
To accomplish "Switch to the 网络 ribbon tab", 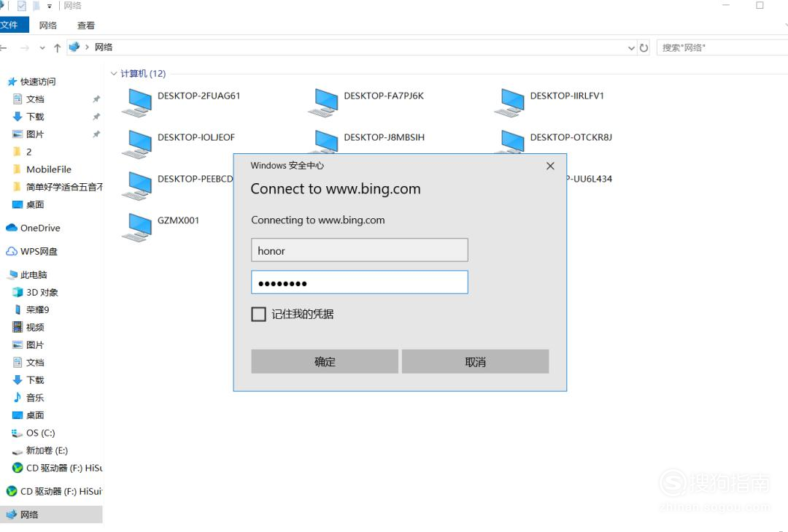I will pyautogui.click(x=48, y=25).
